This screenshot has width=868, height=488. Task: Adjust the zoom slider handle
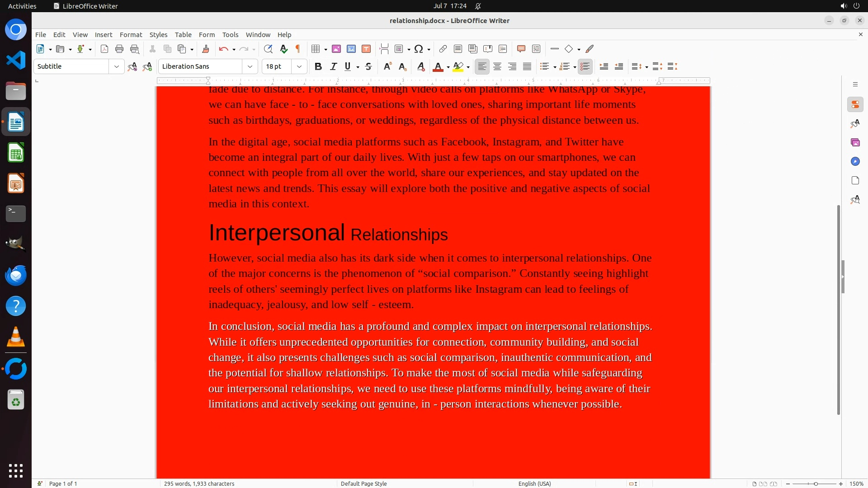pos(816,483)
